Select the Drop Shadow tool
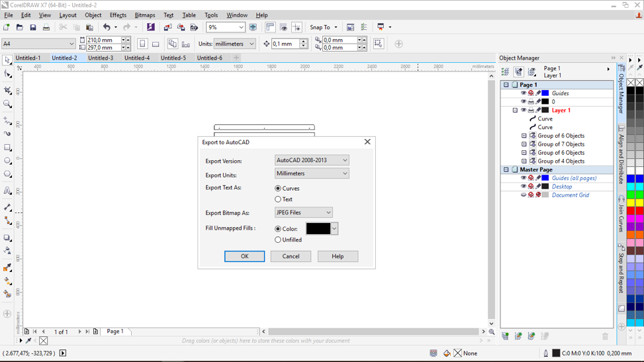The height and width of the screenshot is (362, 644). 7,238
